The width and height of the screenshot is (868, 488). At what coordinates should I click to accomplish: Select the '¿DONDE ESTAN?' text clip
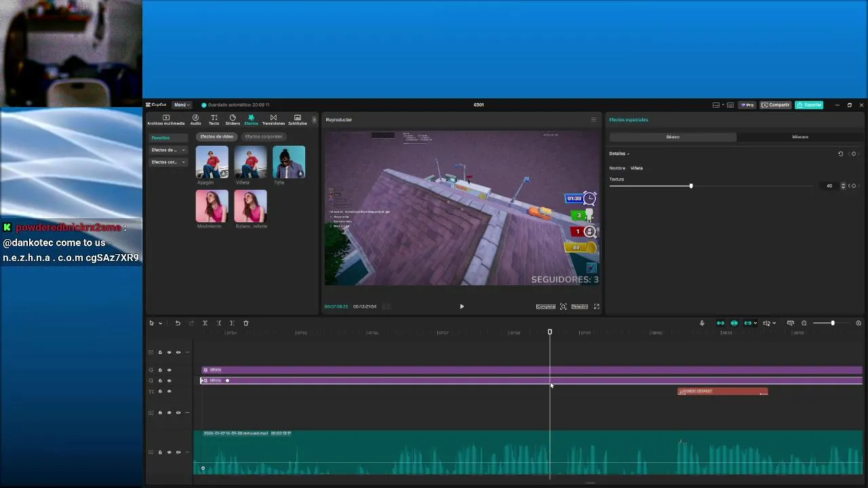(723, 391)
